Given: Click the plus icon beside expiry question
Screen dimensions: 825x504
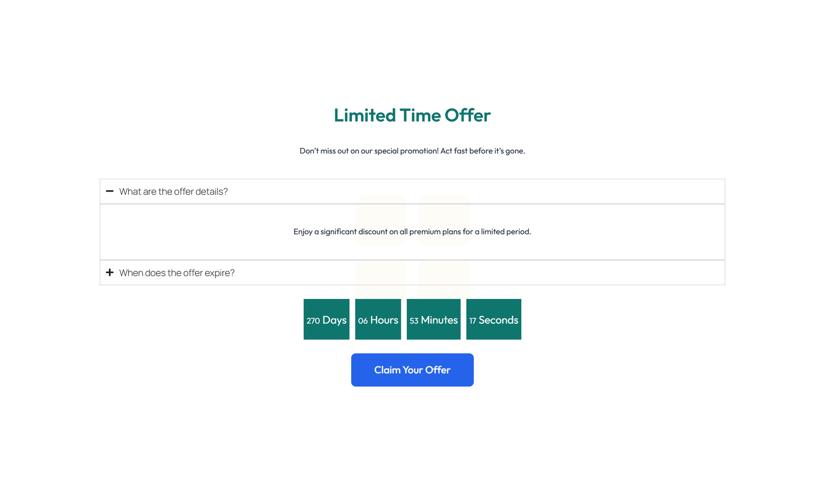Looking at the screenshot, I should click(110, 272).
